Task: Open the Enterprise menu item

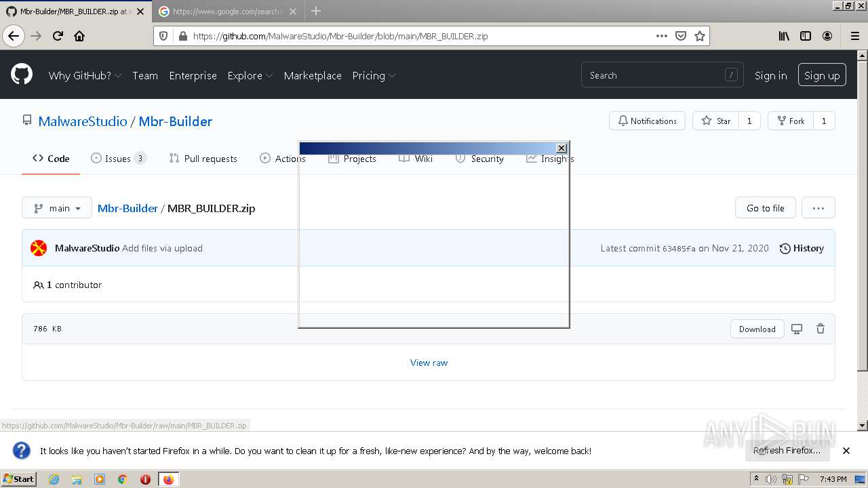Action: click(193, 75)
